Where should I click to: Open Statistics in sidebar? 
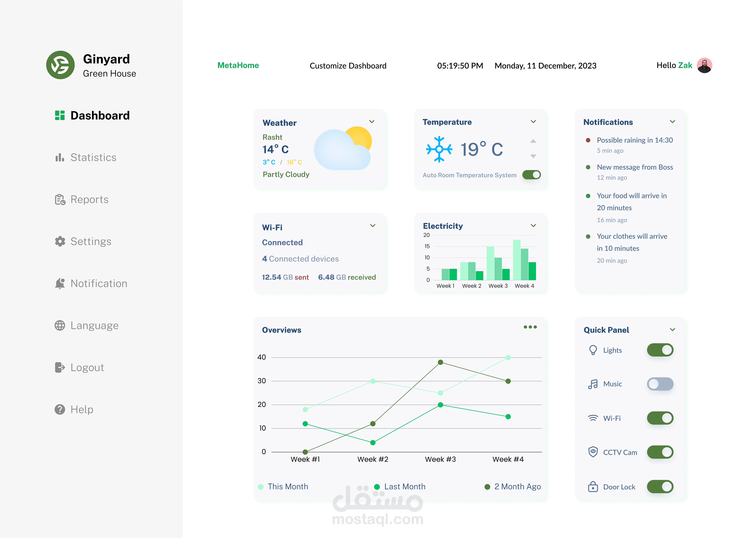coord(85,157)
